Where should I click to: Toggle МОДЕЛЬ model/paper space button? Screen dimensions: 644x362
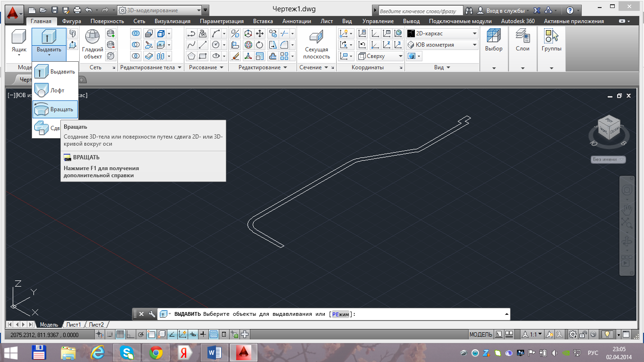481,335
